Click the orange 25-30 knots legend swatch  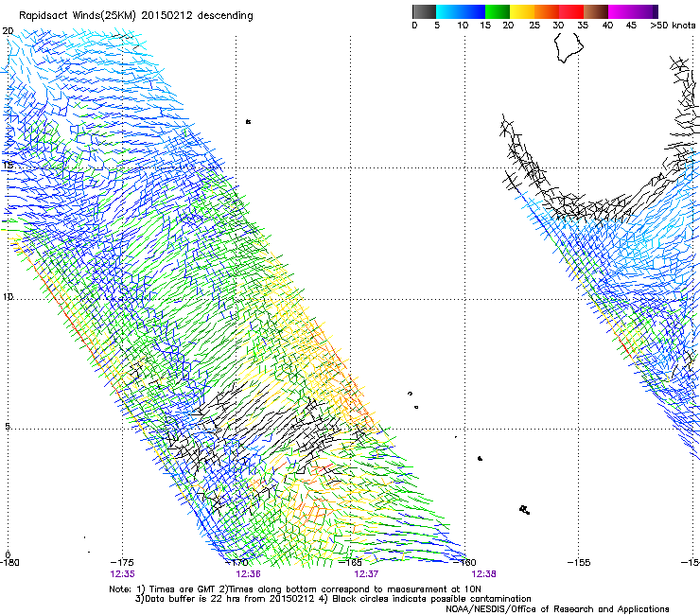pyautogui.click(x=547, y=11)
